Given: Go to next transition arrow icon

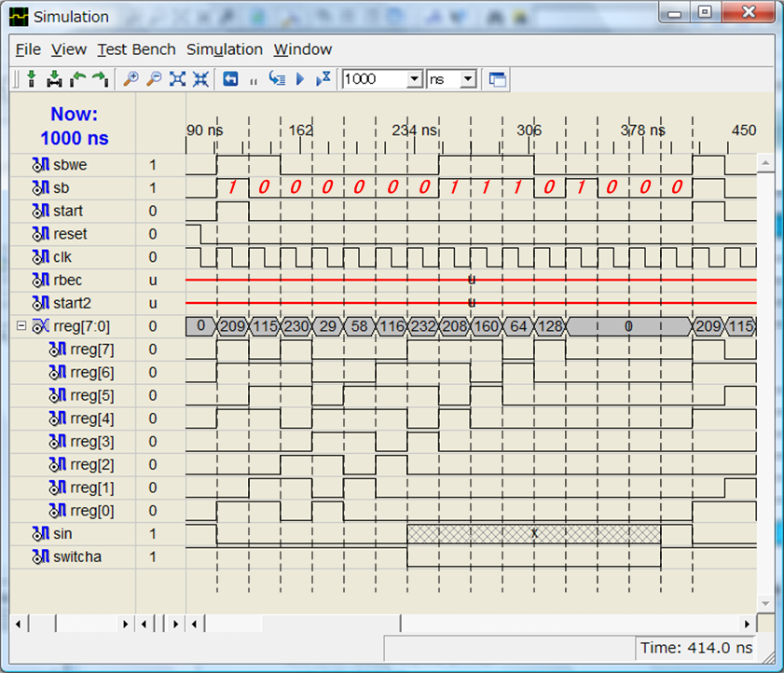Looking at the screenshot, I should coord(101,79).
